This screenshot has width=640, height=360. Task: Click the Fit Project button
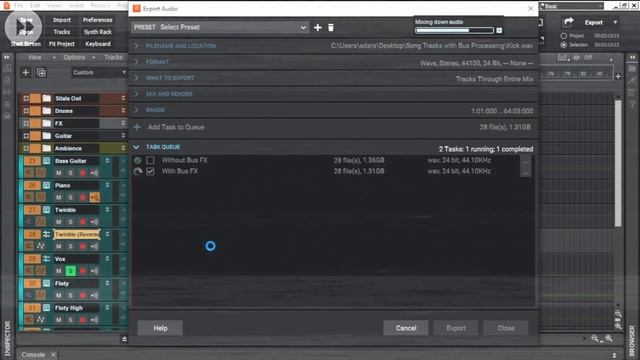coord(62,44)
